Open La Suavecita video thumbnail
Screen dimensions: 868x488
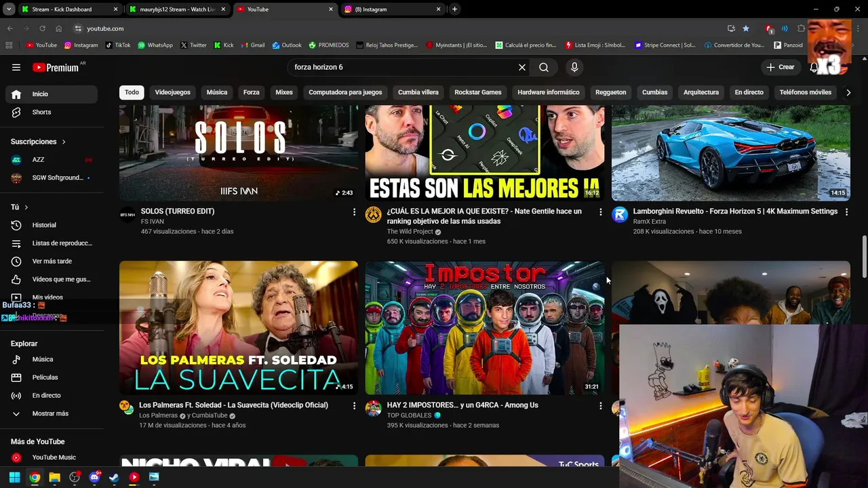(239, 327)
